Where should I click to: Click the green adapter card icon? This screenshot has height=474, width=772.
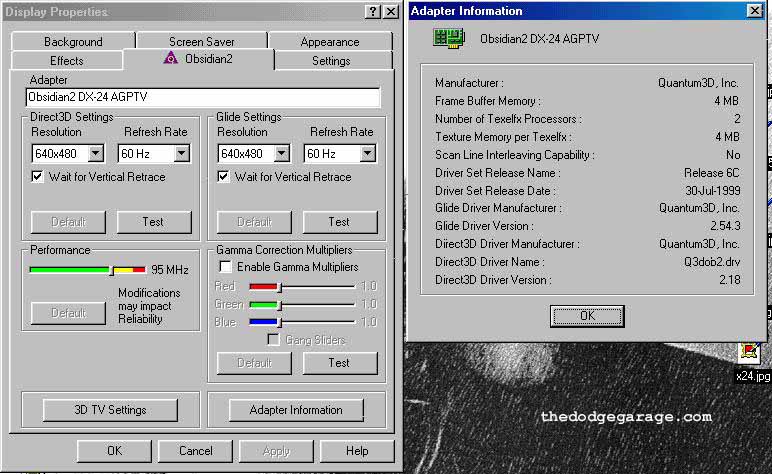[449, 38]
